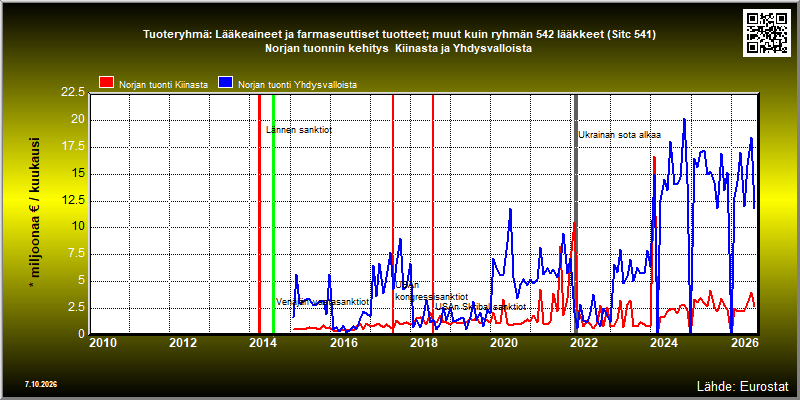Image resolution: width=800 pixels, height=400 pixels.
Task: Click the chart title text
Action: tap(399, 42)
